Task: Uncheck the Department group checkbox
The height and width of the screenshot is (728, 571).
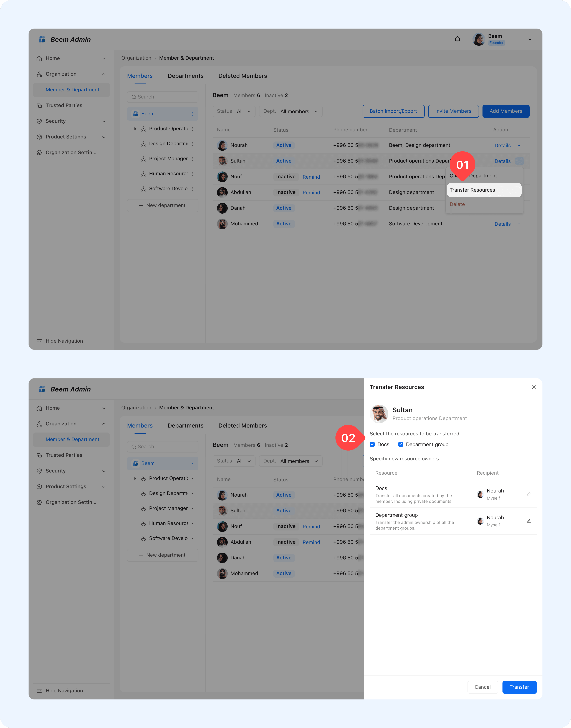Action: point(400,444)
